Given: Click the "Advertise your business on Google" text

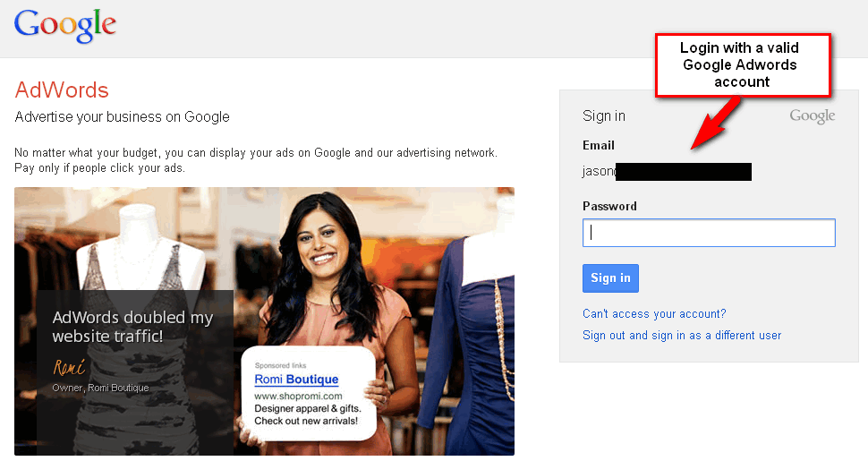Looking at the screenshot, I should [x=122, y=117].
